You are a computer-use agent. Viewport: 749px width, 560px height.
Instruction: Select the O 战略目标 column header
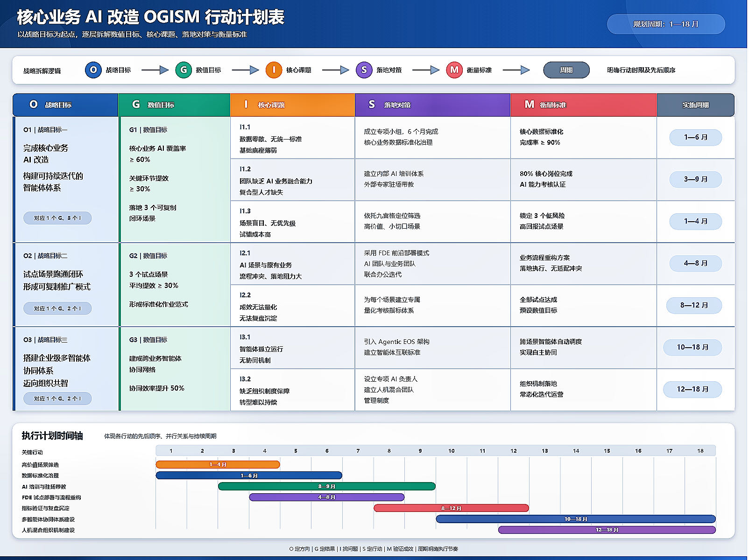click(65, 105)
